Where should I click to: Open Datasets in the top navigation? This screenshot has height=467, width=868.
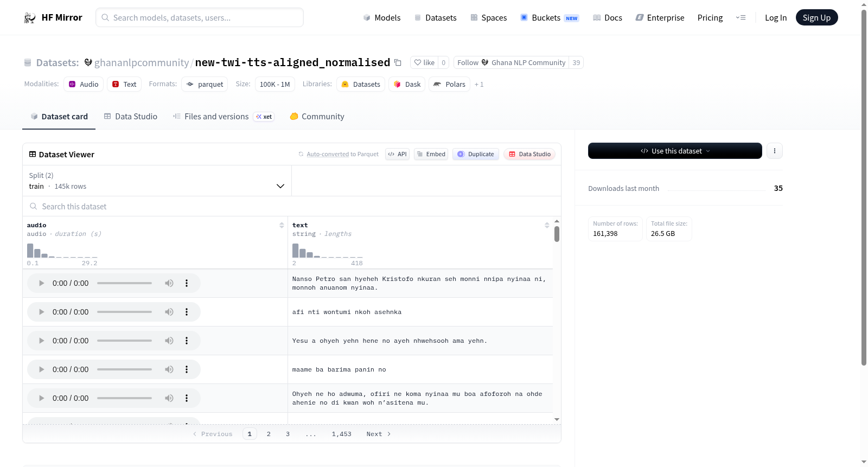point(435,17)
